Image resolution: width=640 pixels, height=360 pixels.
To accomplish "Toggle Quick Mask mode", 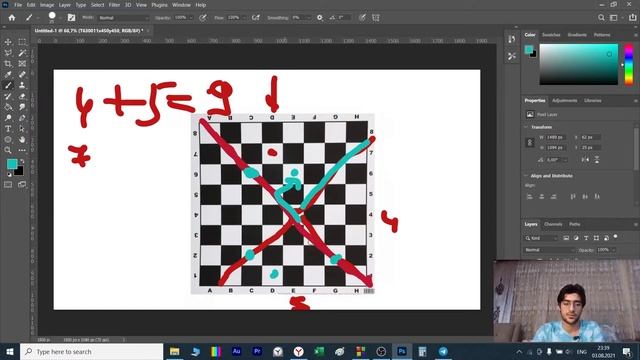I will 8,184.
